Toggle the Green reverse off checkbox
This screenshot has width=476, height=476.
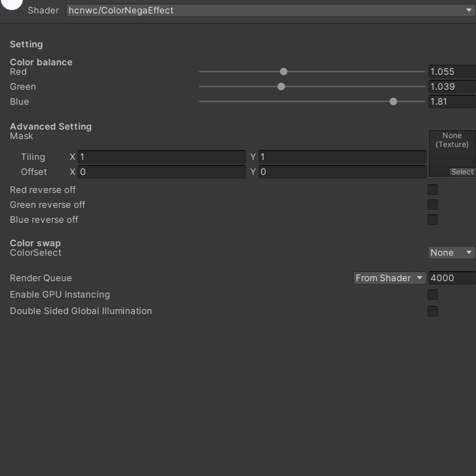pos(433,205)
